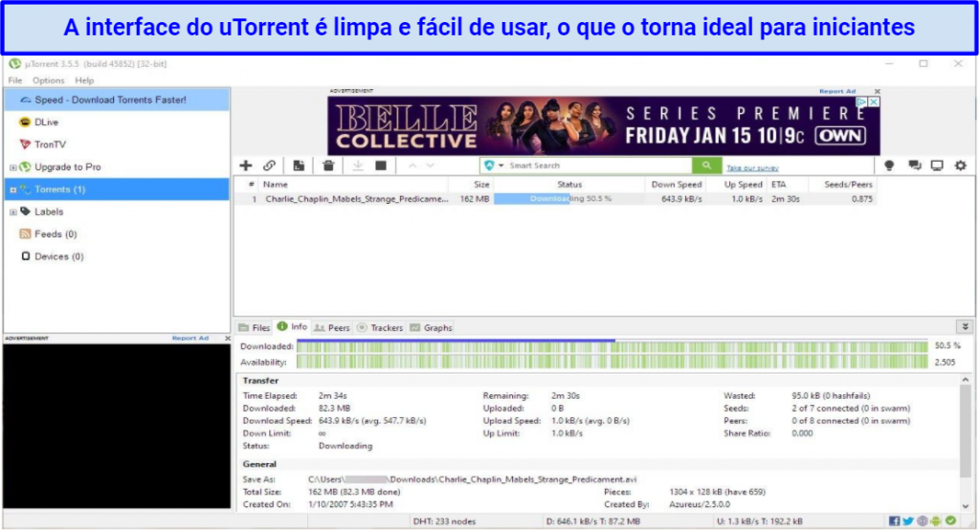Click Move Down Queue arrow
980x532 pixels.
point(430,166)
